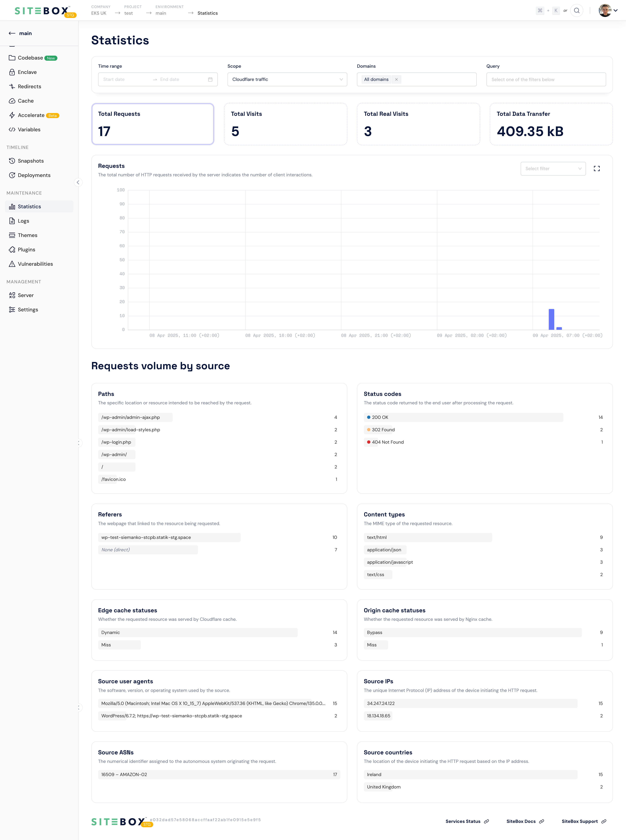Select the Total Visits card
This screenshot has height=840, width=626.
[x=286, y=124]
